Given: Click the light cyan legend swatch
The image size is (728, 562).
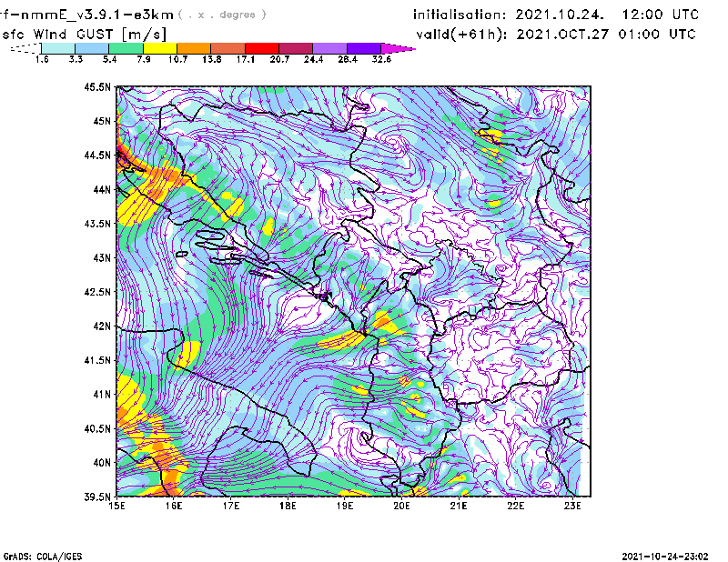Looking at the screenshot, I should [58, 48].
